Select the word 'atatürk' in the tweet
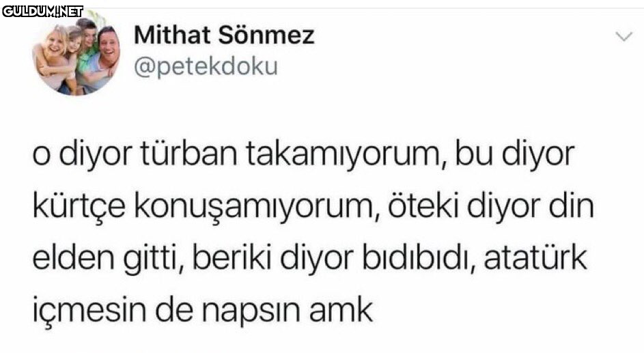The image size is (644, 353). pyautogui.click(x=535, y=257)
